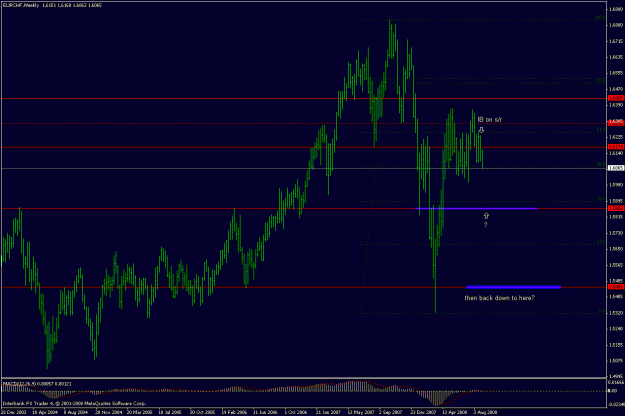625x416 pixels.
Task: Select the '?' text label below the up arrow
Action: [x=485, y=225]
